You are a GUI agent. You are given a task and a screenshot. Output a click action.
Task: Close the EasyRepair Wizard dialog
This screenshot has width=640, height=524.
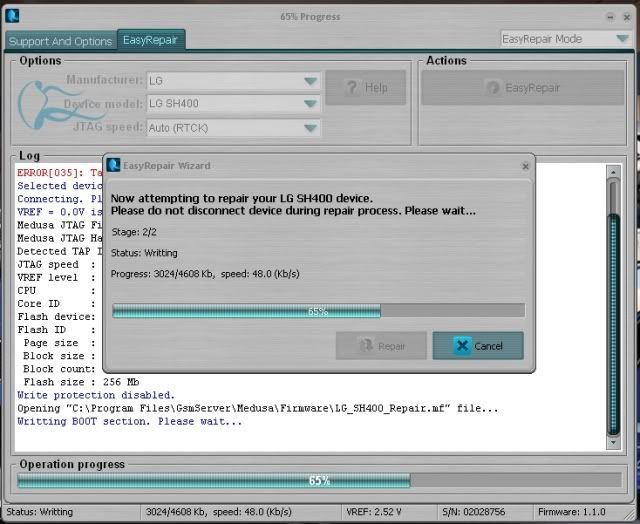(x=525, y=166)
